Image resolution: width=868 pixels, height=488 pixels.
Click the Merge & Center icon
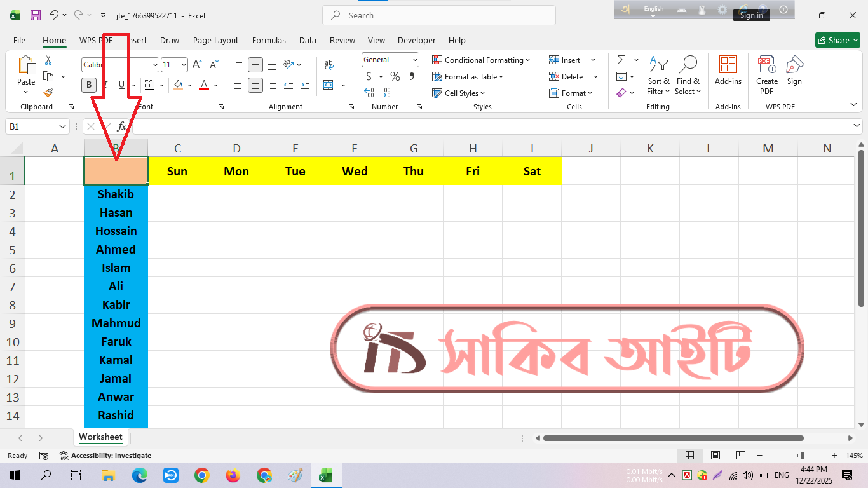[x=329, y=85]
